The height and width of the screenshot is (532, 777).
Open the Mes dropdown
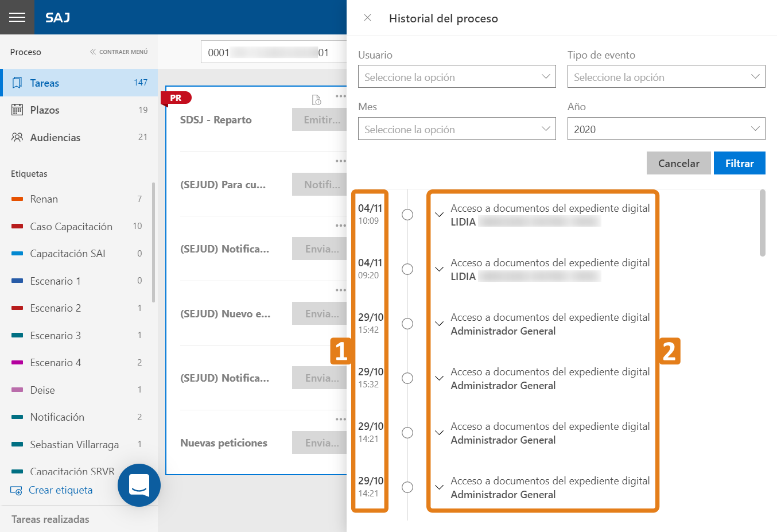click(457, 129)
